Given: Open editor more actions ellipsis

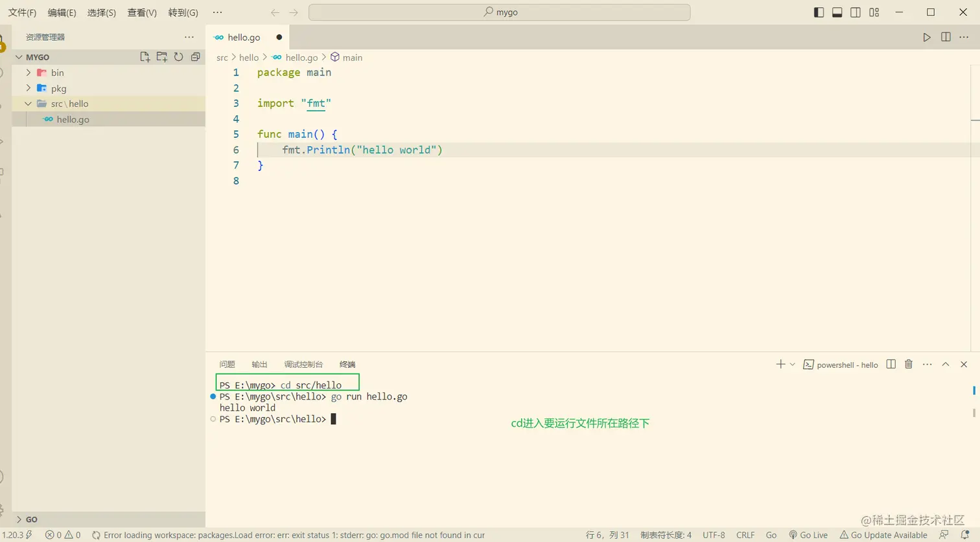Looking at the screenshot, I should [x=964, y=38].
